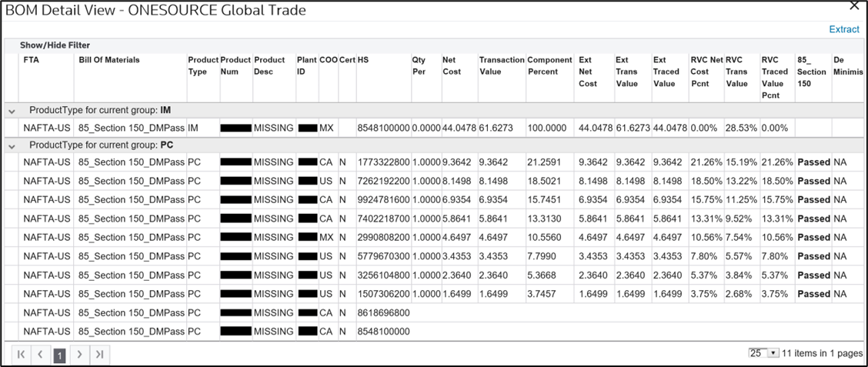Click the Extract link

[844, 30]
